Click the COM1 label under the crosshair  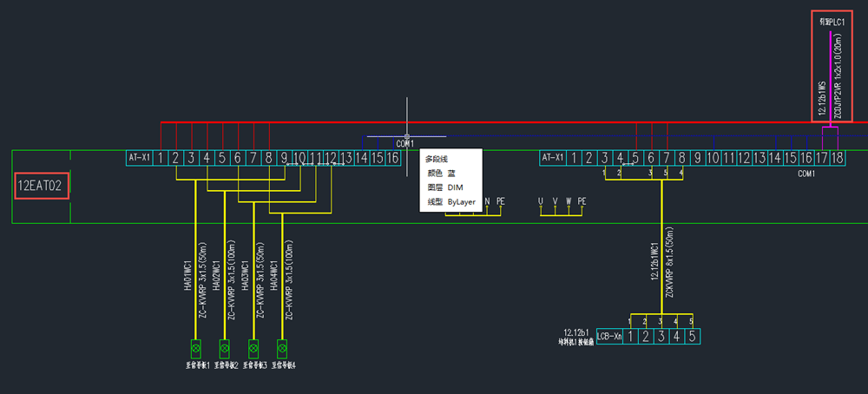coord(405,144)
